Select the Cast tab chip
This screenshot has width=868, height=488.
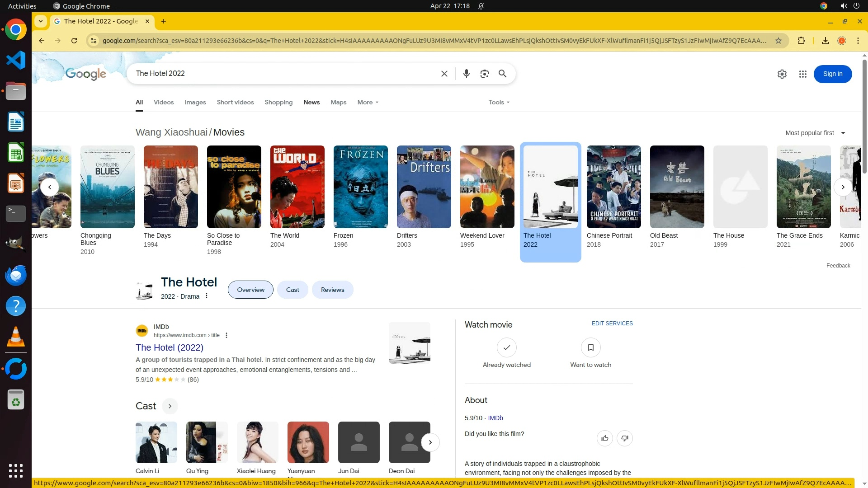(292, 290)
